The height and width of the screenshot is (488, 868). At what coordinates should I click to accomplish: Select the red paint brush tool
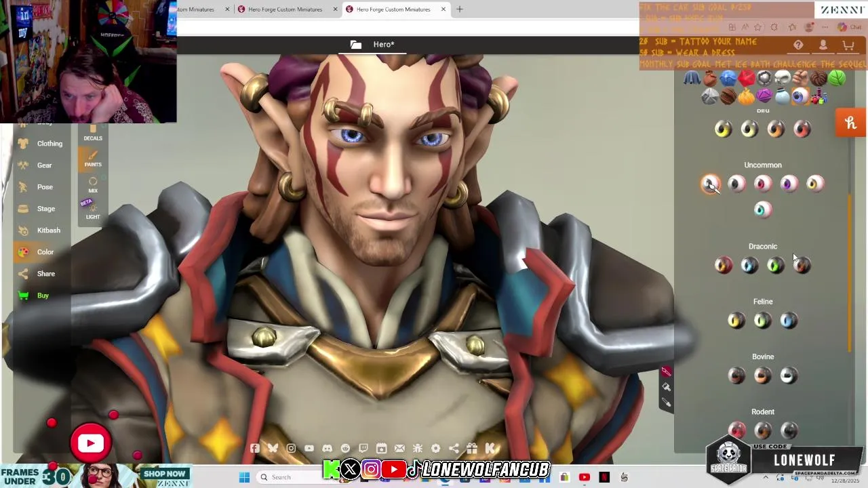tap(666, 371)
